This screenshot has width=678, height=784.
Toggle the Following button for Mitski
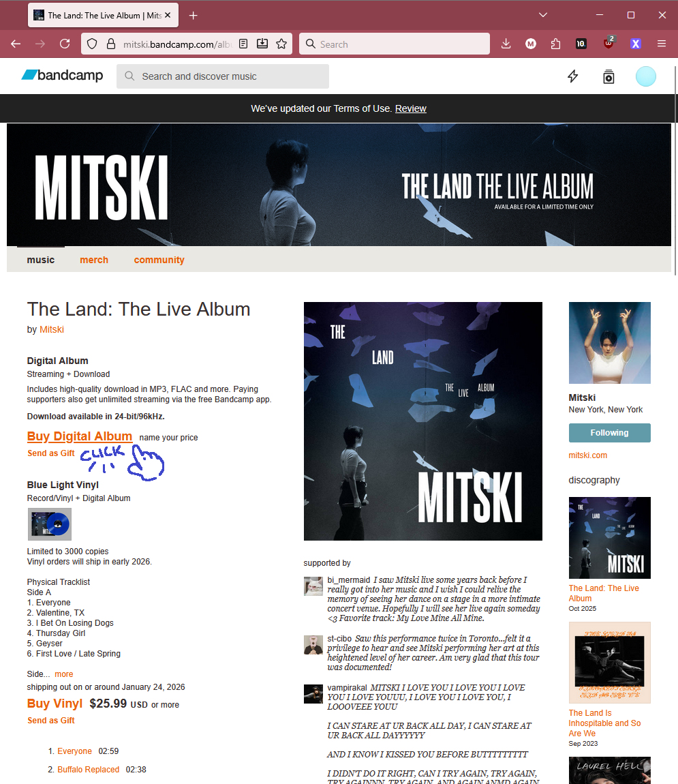click(610, 433)
